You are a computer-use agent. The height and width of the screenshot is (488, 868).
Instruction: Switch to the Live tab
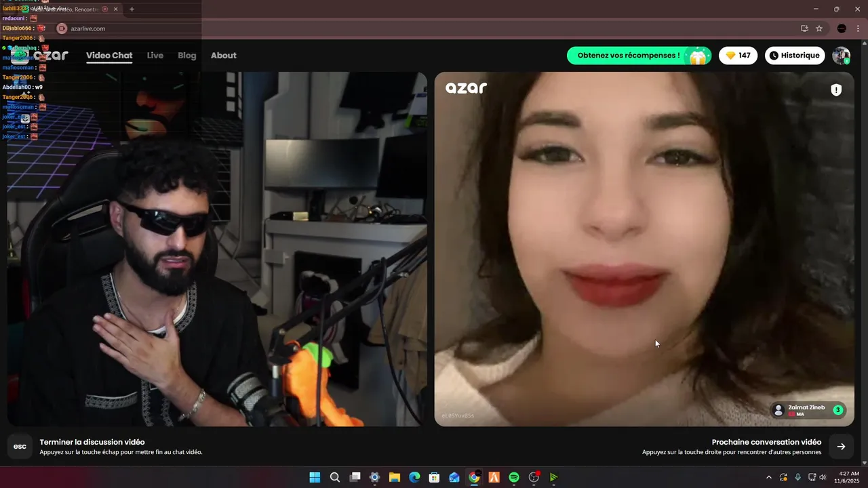pyautogui.click(x=155, y=56)
